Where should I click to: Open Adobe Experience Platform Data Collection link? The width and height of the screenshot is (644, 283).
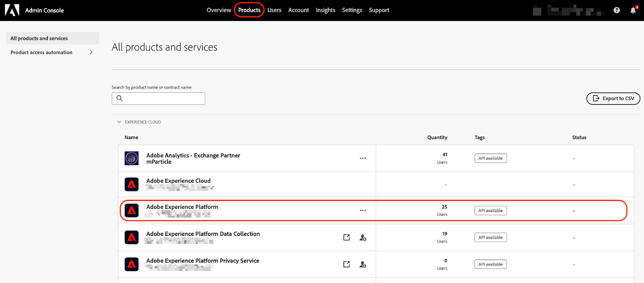pyautogui.click(x=203, y=234)
